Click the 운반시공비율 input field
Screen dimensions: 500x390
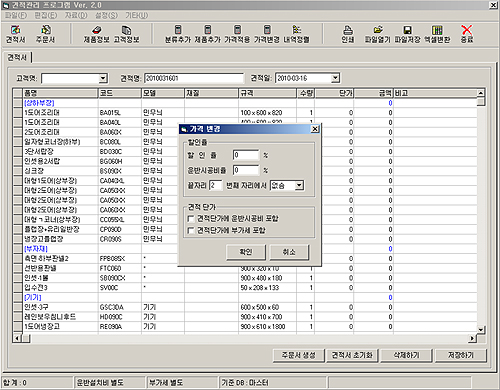pos(246,170)
